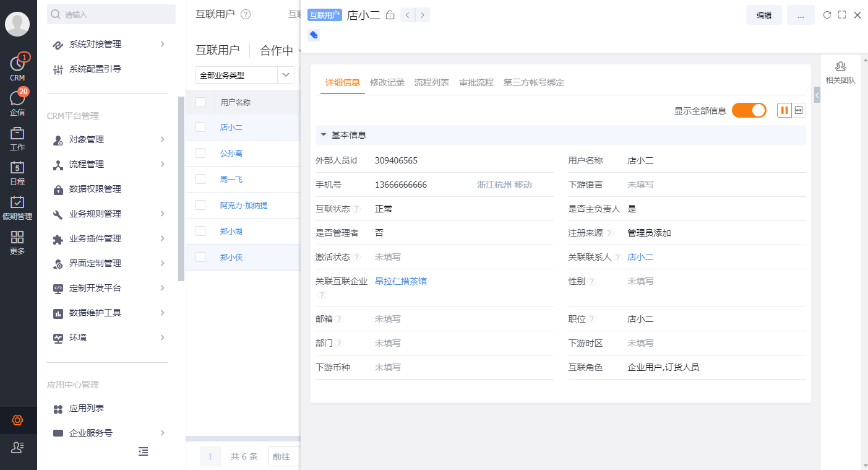The height and width of the screenshot is (470, 868).
Task: Open 昂拉仁措茶馆 enterprise link
Action: click(401, 281)
